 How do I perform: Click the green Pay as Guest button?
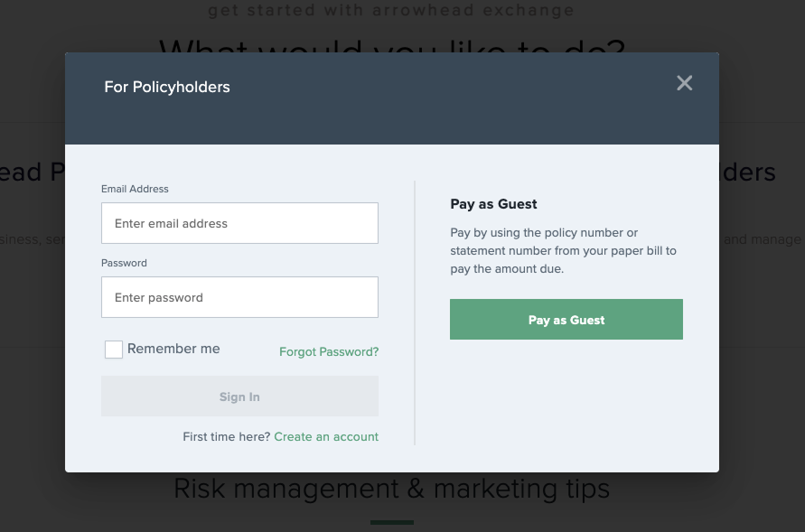coord(566,319)
